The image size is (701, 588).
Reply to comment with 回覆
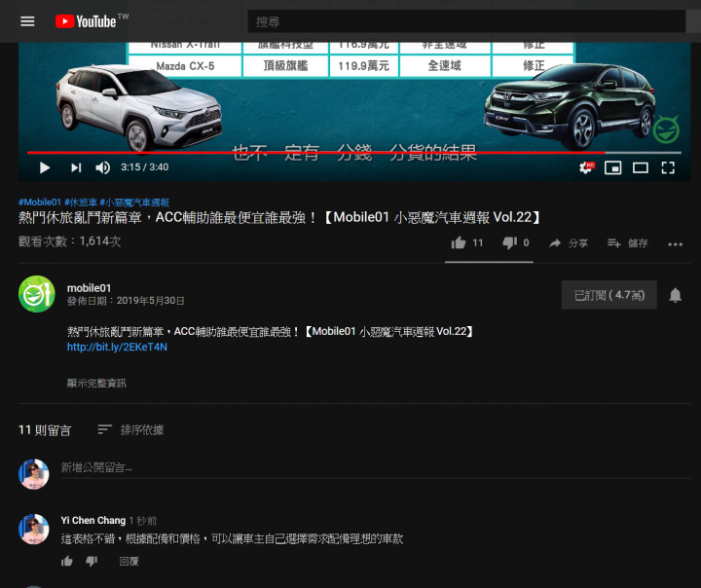129,561
